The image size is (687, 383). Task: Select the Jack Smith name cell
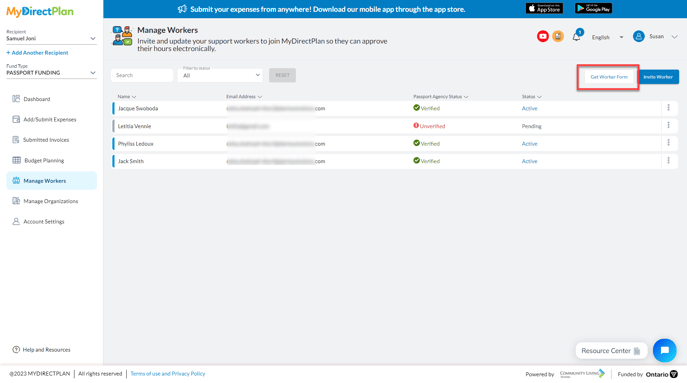tap(131, 161)
